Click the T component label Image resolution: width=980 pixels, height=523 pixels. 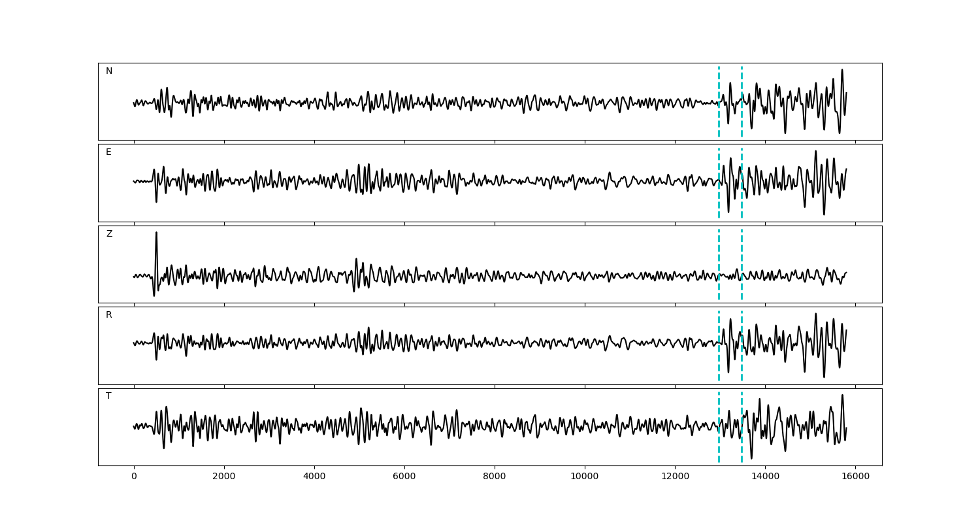pos(108,396)
